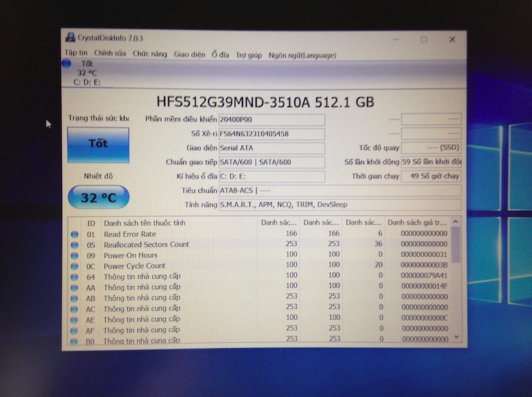Click the serial number field FS64N632310405458

[x=272, y=134]
